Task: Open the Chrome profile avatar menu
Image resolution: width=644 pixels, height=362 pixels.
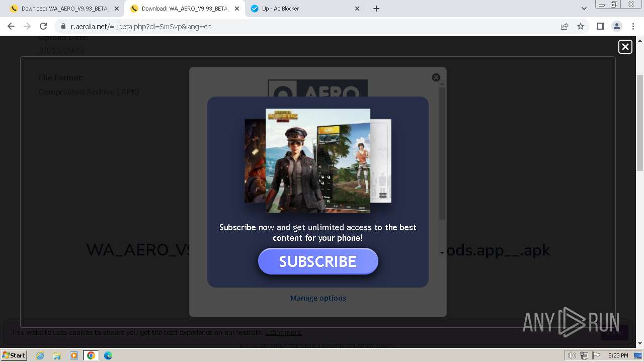Action: tap(616, 26)
